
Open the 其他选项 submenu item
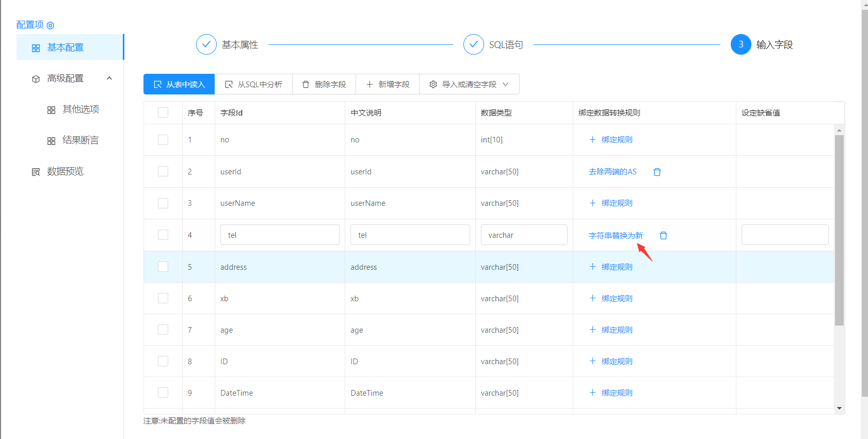(81, 109)
